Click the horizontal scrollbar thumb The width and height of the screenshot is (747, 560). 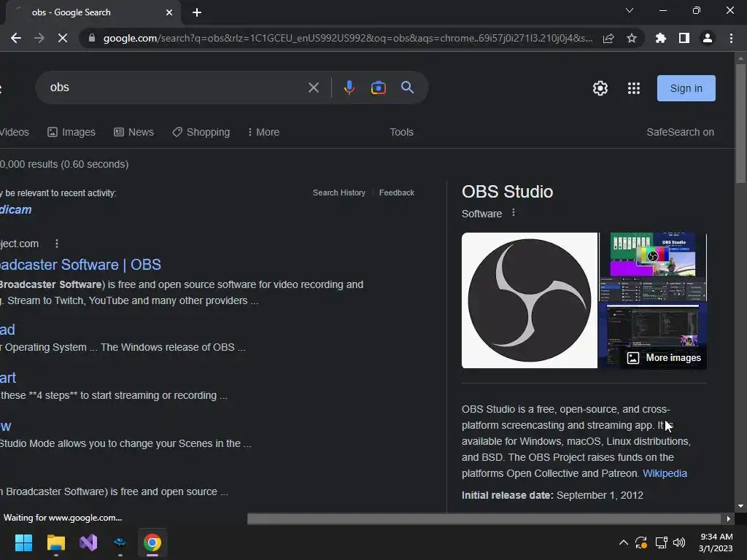coord(484,518)
